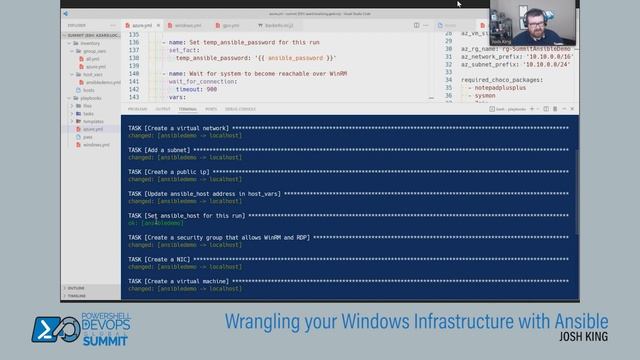Click line number 140 in editor gutter

[x=134, y=73]
